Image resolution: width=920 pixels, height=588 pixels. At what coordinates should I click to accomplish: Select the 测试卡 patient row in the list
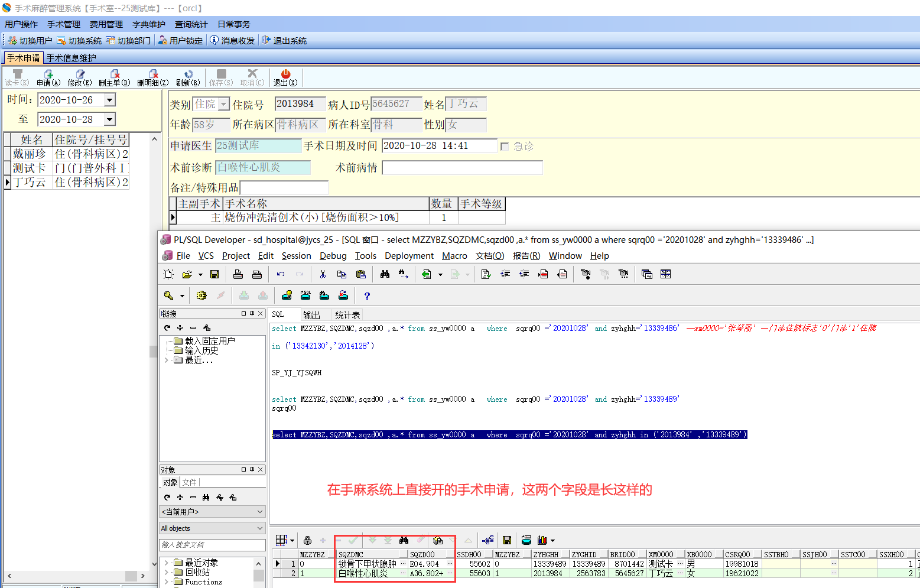click(x=67, y=168)
